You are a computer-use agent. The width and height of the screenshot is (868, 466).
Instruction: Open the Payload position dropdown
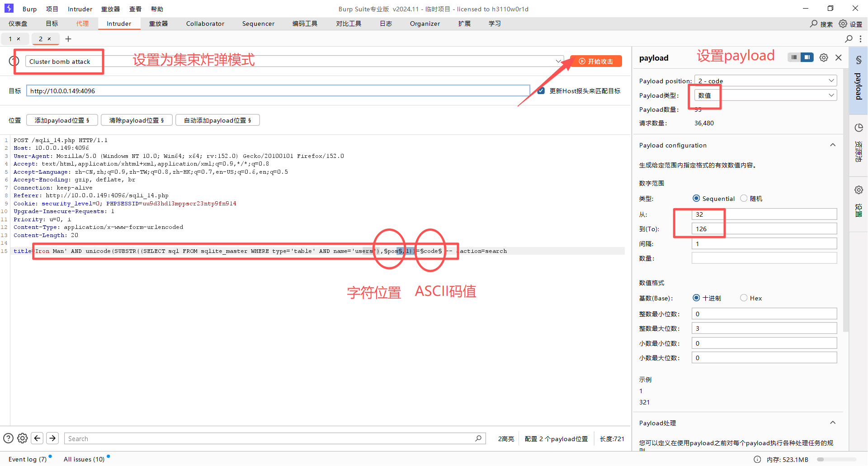[765, 81]
